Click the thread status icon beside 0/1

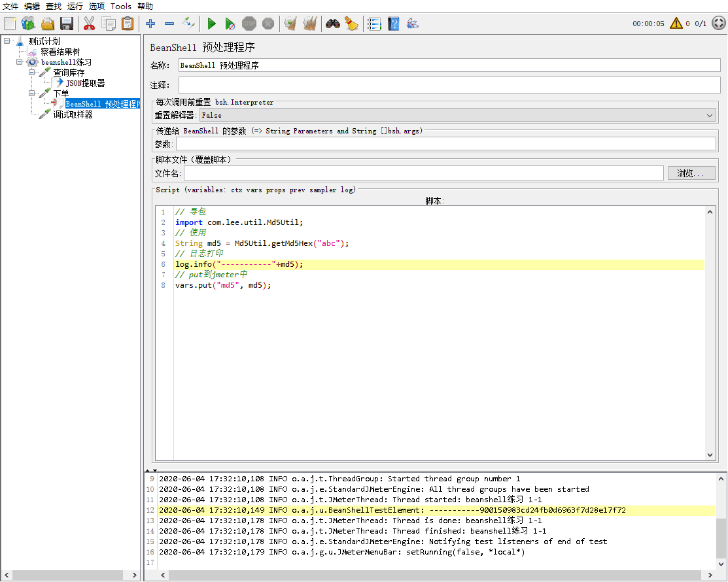tap(719, 23)
